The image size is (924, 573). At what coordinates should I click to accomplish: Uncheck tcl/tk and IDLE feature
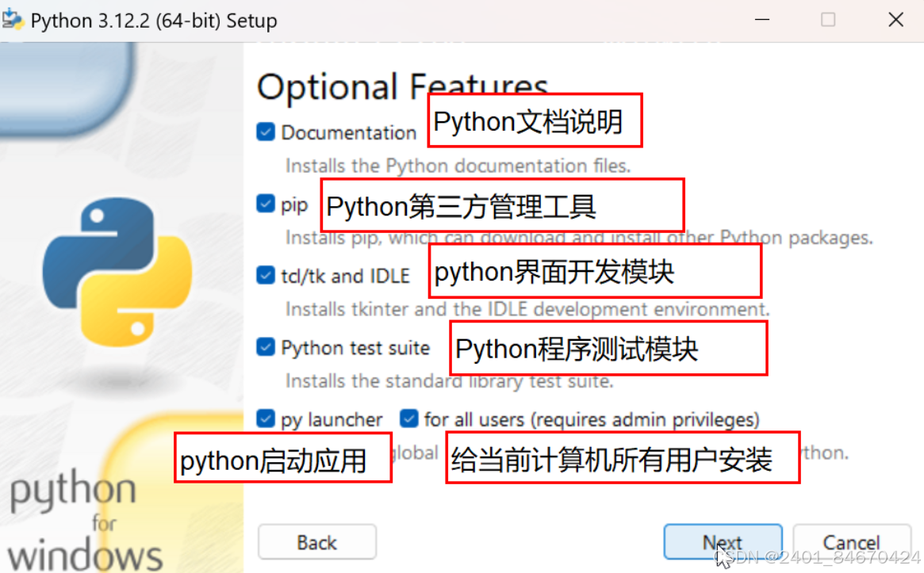tap(266, 275)
